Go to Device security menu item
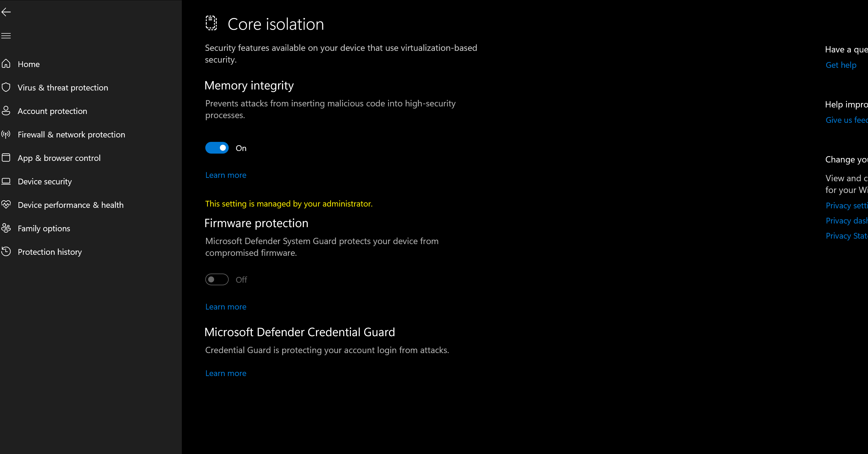The image size is (868, 454). coord(45,181)
